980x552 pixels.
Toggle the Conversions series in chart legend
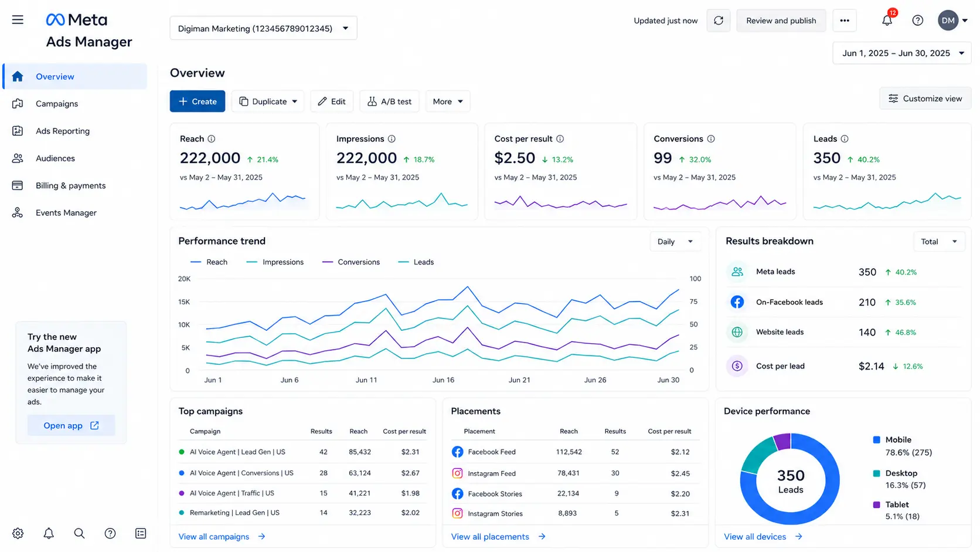click(351, 262)
